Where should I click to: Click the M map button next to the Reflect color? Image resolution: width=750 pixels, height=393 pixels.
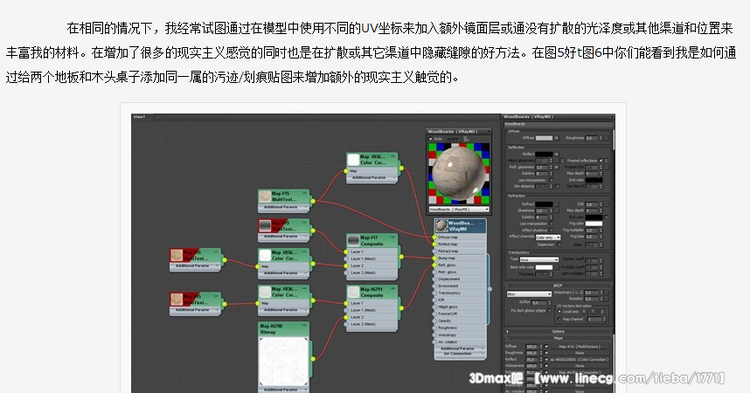(556, 154)
